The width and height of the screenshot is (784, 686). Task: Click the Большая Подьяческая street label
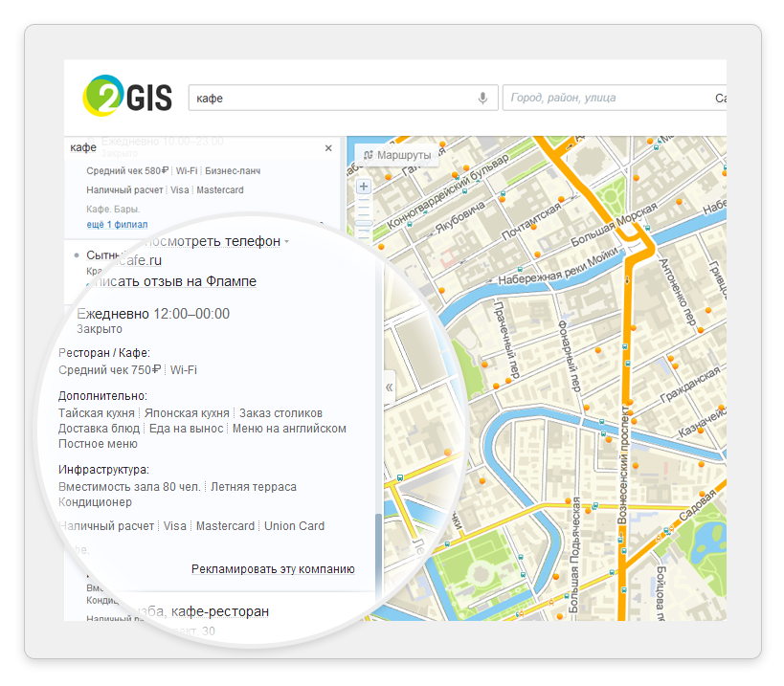pyautogui.click(x=573, y=555)
